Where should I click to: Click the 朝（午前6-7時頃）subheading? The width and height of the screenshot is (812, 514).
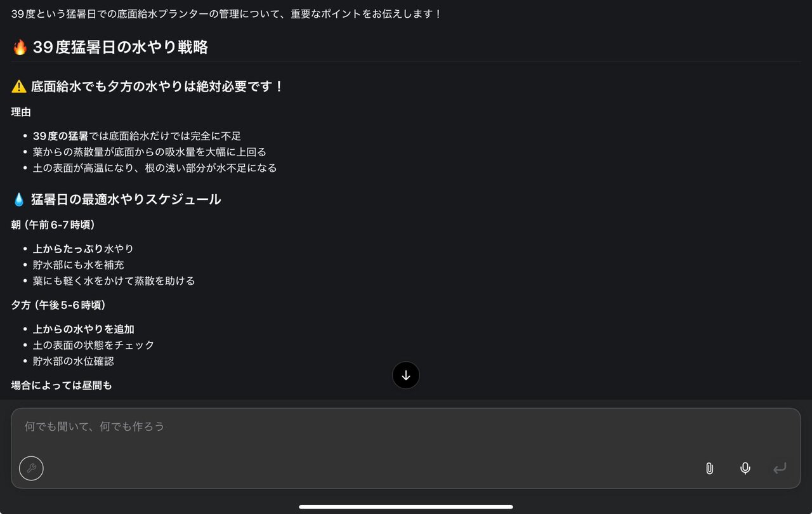(53, 225)
